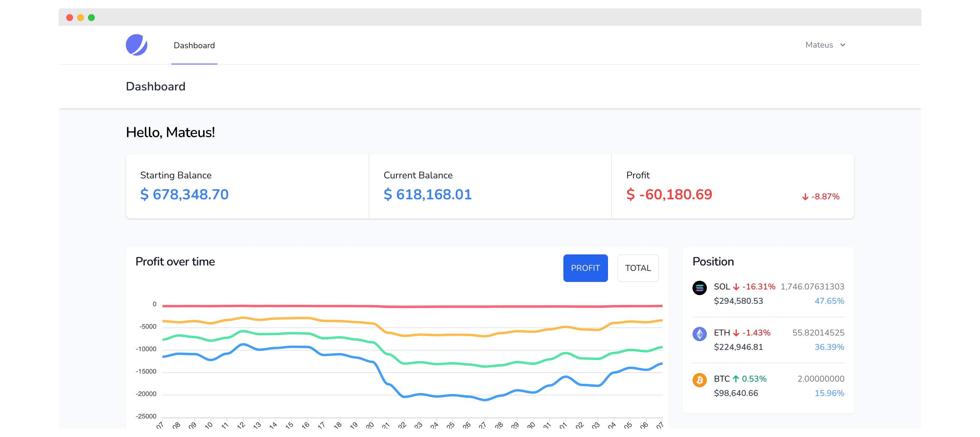Click the Solana coin icon
This screenshot has height=437, width=980.
point(699,288)
